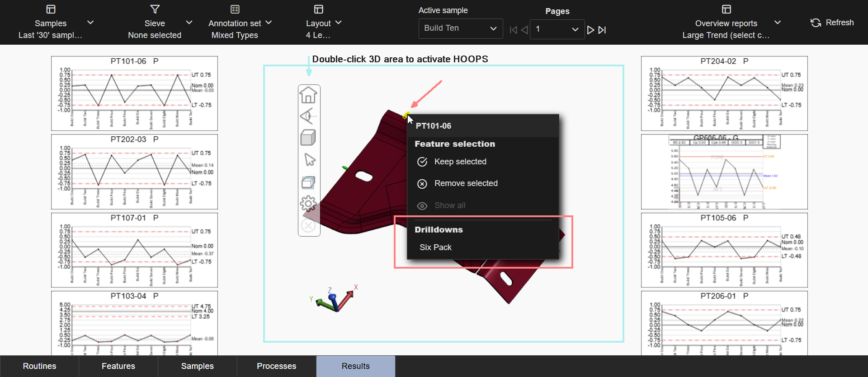Open the Routines tab
The height and width of the screenshot is (377, 868).
coord(40,366)
